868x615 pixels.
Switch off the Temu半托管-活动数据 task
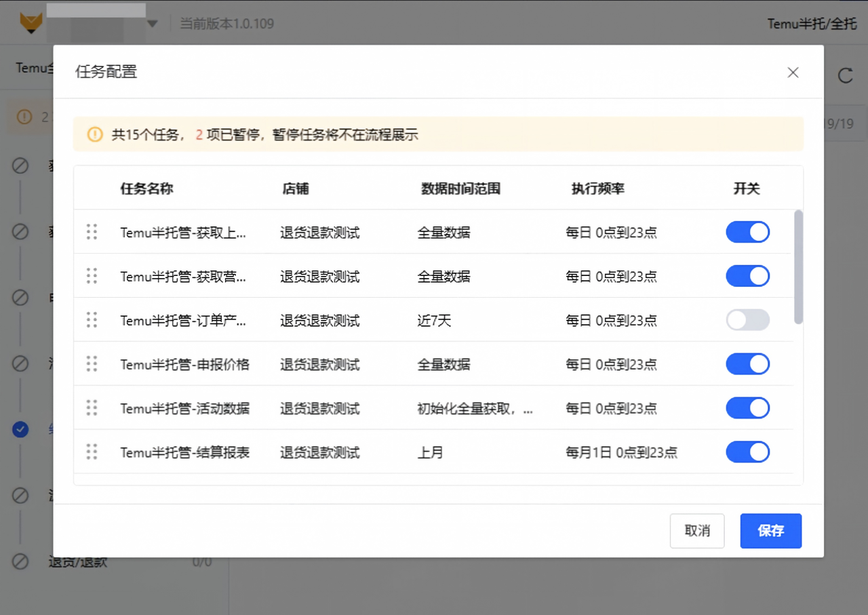click(x=748, y=408)
